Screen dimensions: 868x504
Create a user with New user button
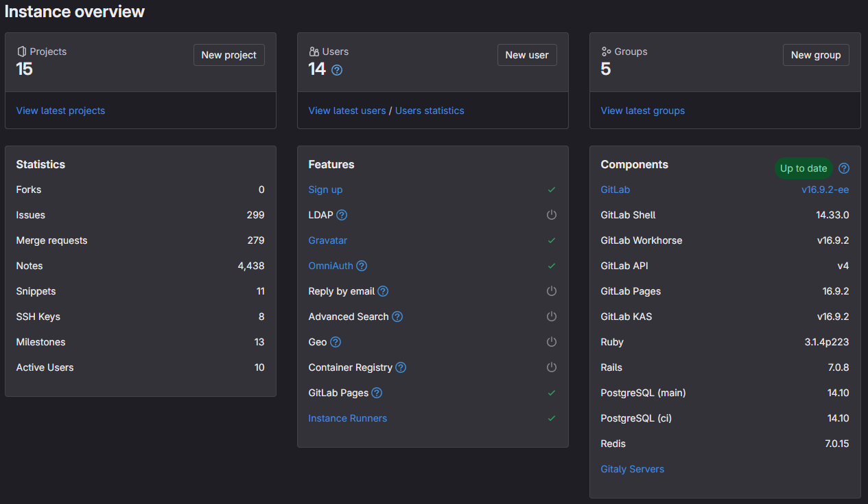pos(527,55)
